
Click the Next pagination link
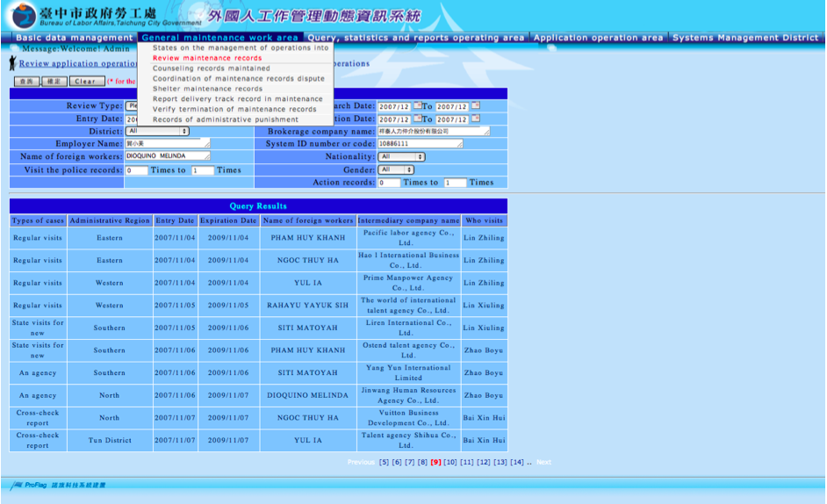[x=543, y=462]
